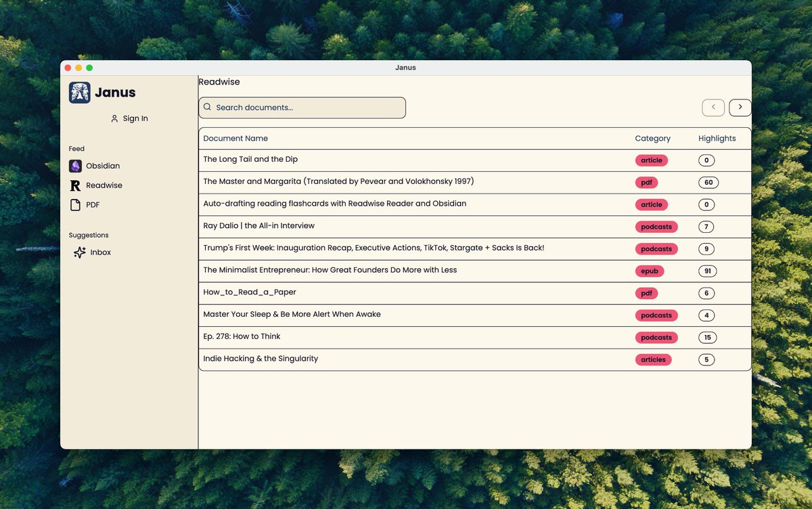Click article tag for Auto-drafting flashcards row
The height and width of the screenshot is (509, 812).
click(x=652, y=204)
